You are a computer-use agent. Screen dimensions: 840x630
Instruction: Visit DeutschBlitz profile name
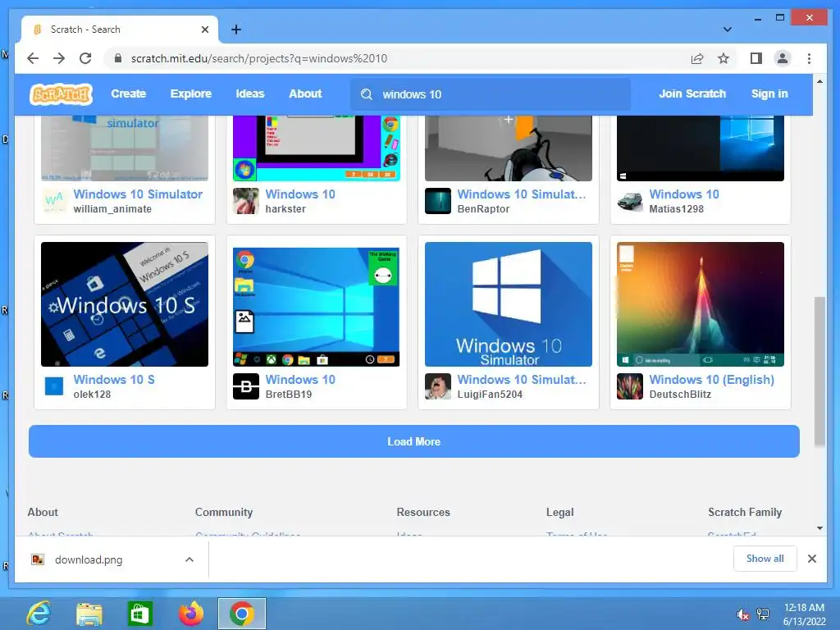680,395
